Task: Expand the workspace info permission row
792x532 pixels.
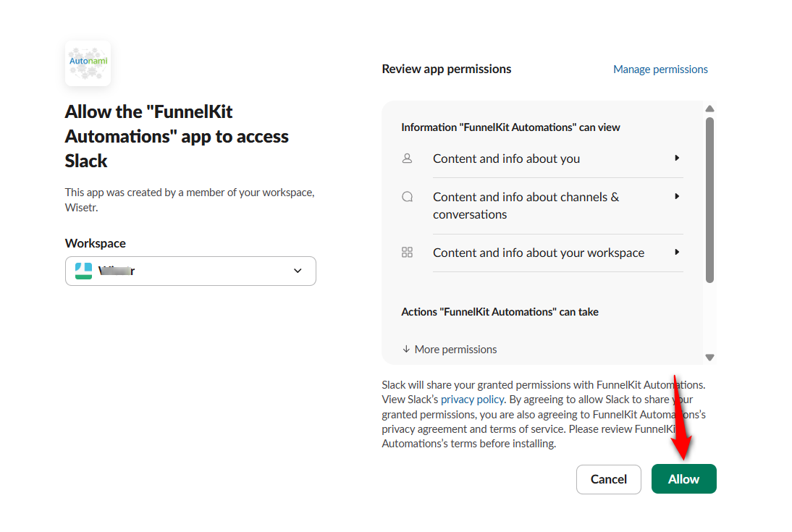Action: click(677, 252)
